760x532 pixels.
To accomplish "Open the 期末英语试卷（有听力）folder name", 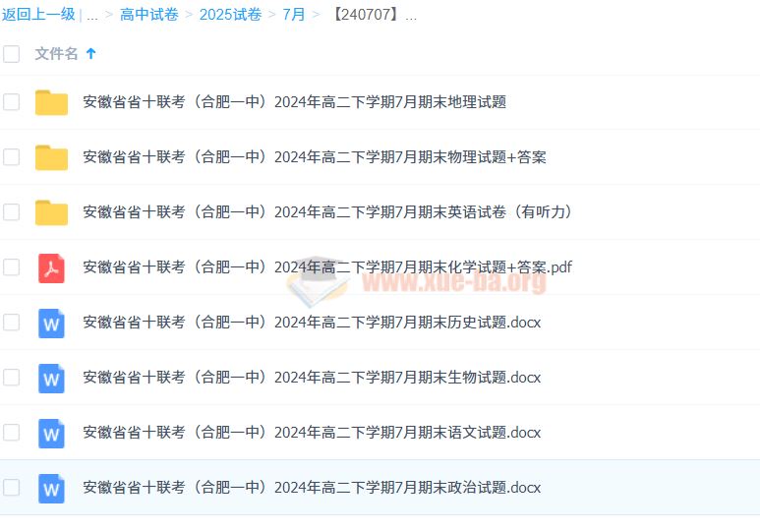I will [328, 212].
